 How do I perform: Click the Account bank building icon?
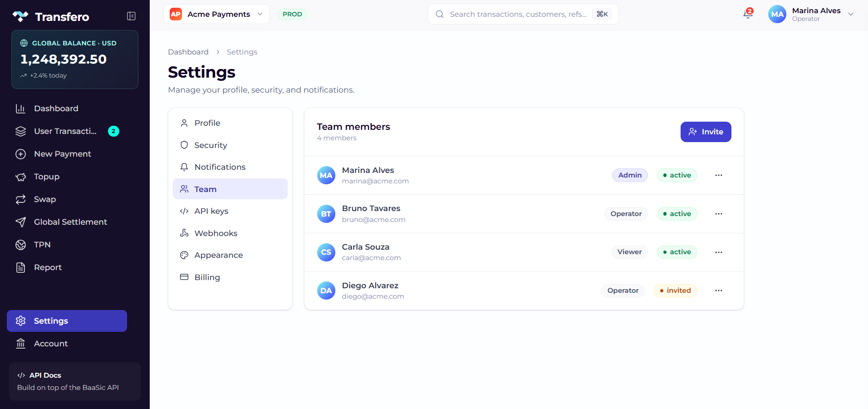(x=20, y=344)
